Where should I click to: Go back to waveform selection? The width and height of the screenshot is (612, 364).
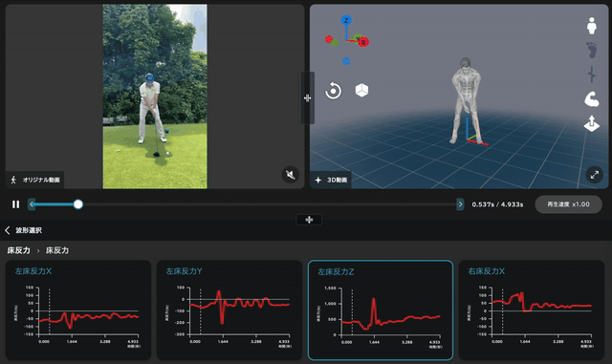(23, 230)
